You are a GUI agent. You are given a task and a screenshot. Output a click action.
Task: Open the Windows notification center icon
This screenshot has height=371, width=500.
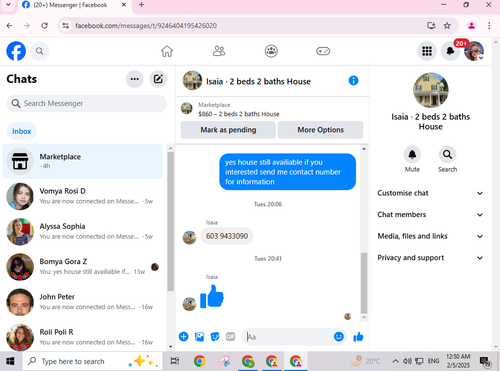coord(485,361)
